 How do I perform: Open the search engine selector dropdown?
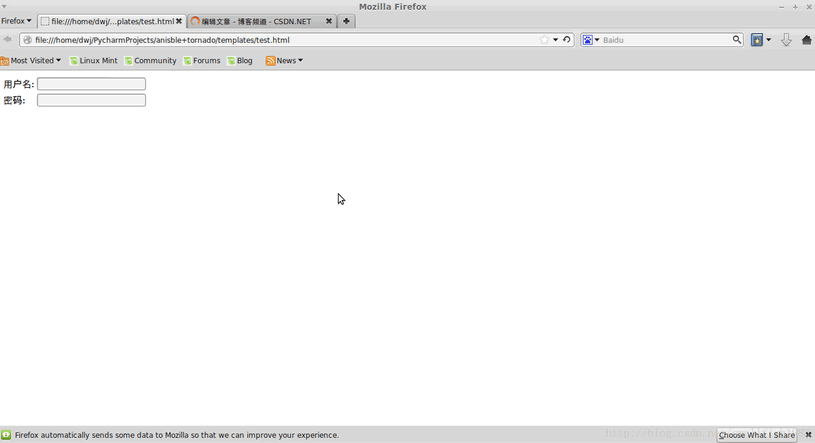(x=591, y=40)
